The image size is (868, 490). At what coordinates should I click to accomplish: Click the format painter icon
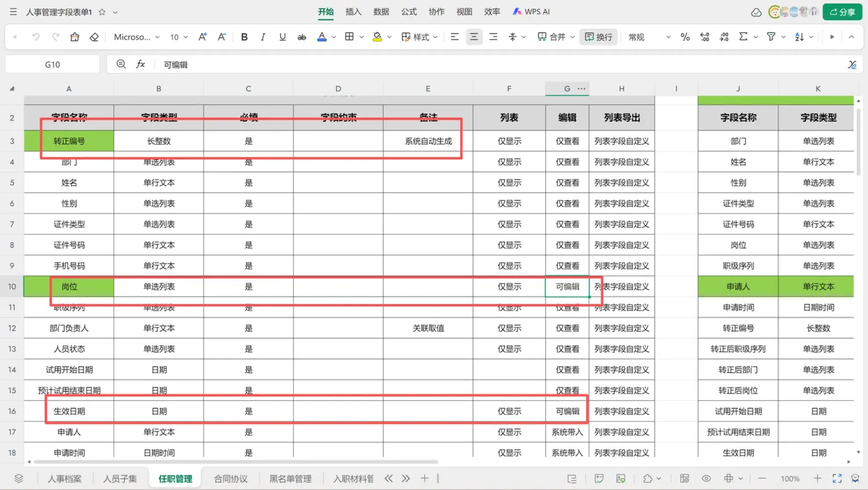[x=74, y=37]
